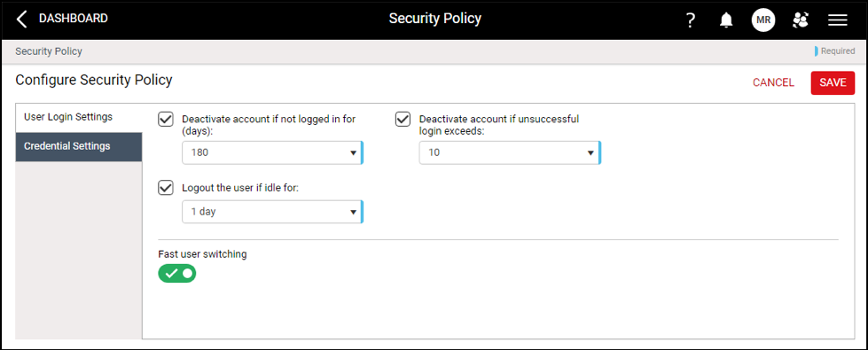Click the blue Required indicator marker
Image resolution: width=868 pixels, height=350 pixels.
pyautogui.click(x=817, y=51)
